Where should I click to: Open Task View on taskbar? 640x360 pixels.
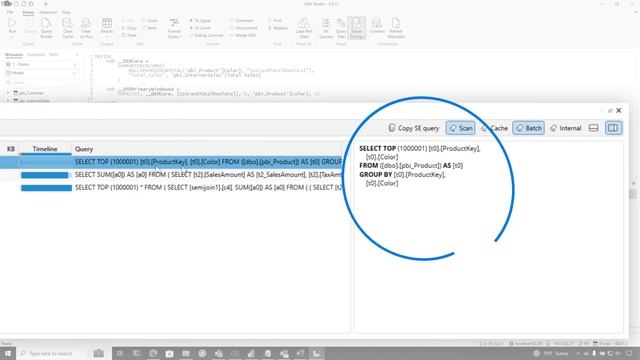coord(120,353)
